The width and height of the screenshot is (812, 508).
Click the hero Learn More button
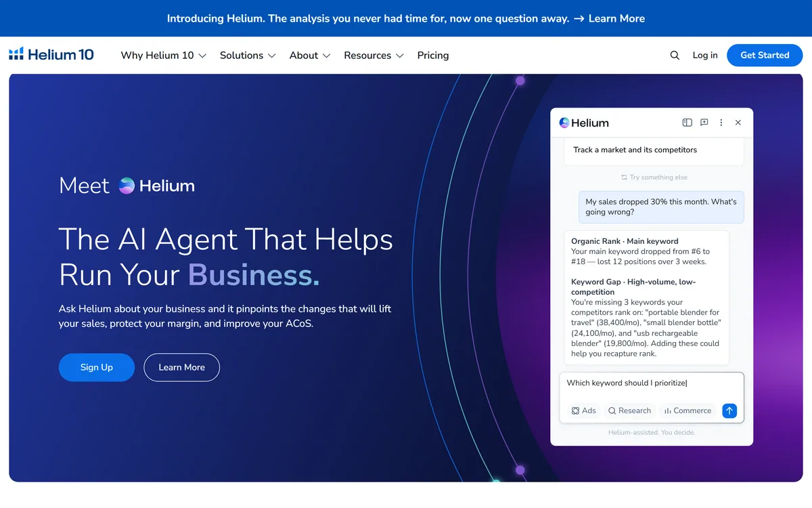182,367
